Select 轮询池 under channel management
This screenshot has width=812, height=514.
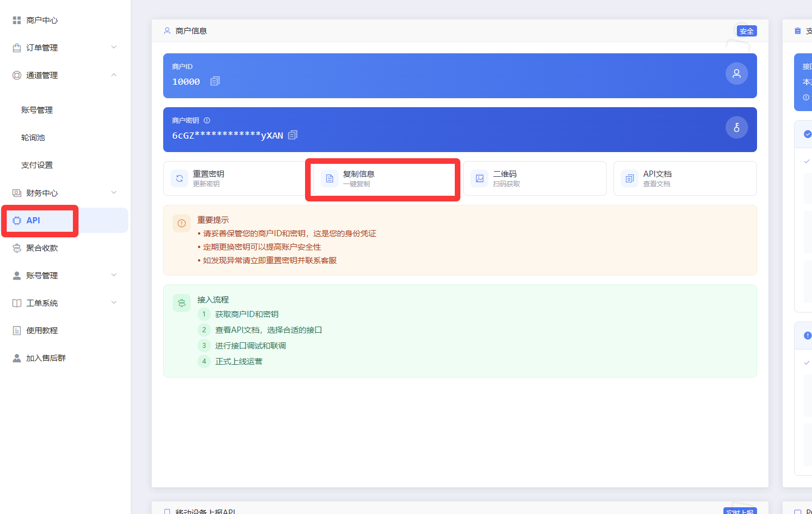(x=33, y=137)
